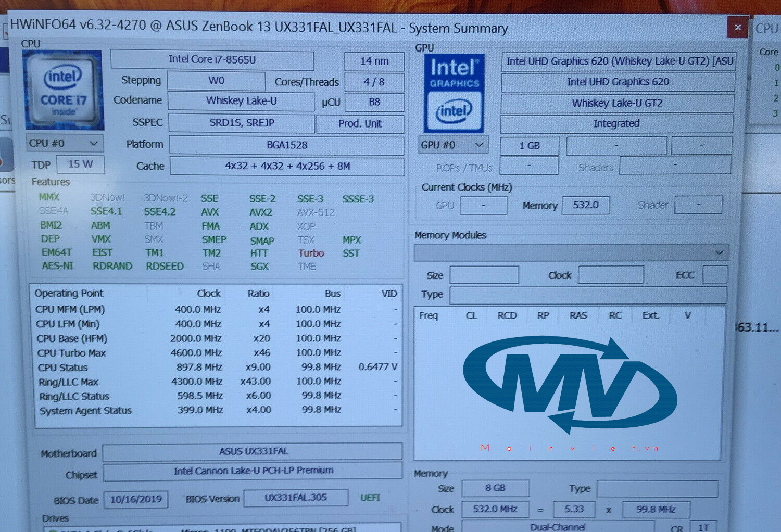Click the CPU Status row
Image resolution: width=781 pixels, height=532 pixels.
[217, 368]
